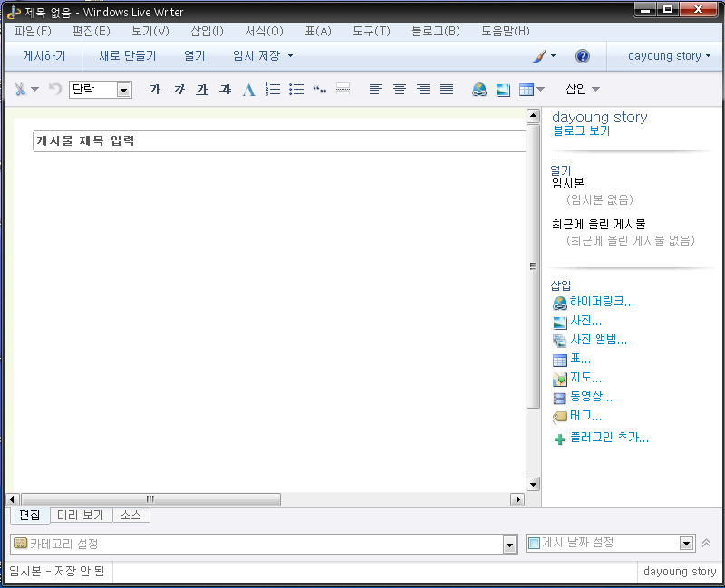Expand the 임시 저장 dropdown arrow
This screenshot has height=588, width=725.
tap(290, 56)
